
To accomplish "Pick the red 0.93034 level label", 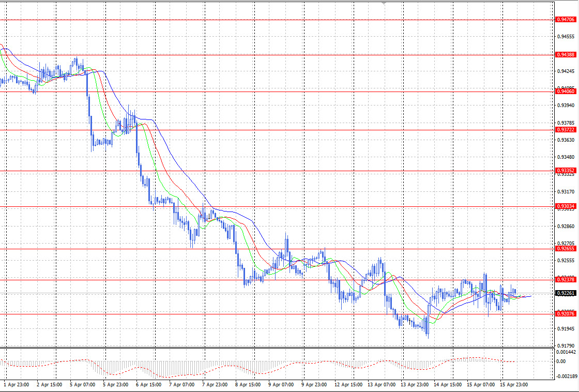I will tap(566, 206).
